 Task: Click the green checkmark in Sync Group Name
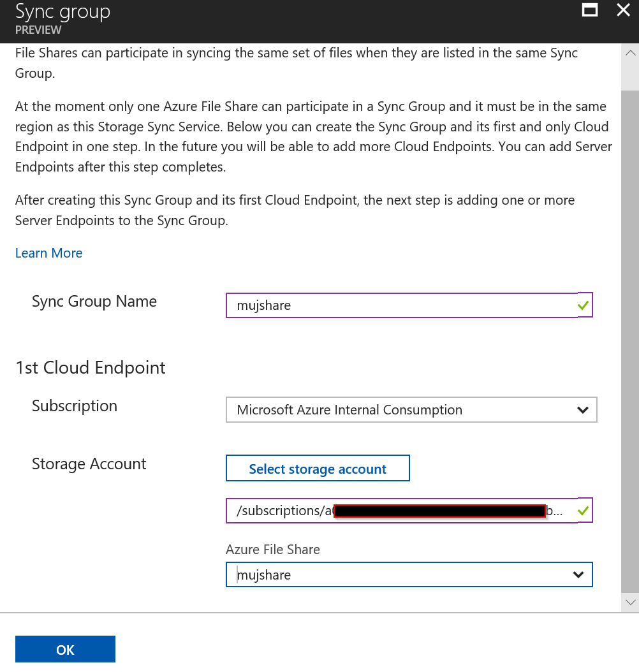[583, 305]
